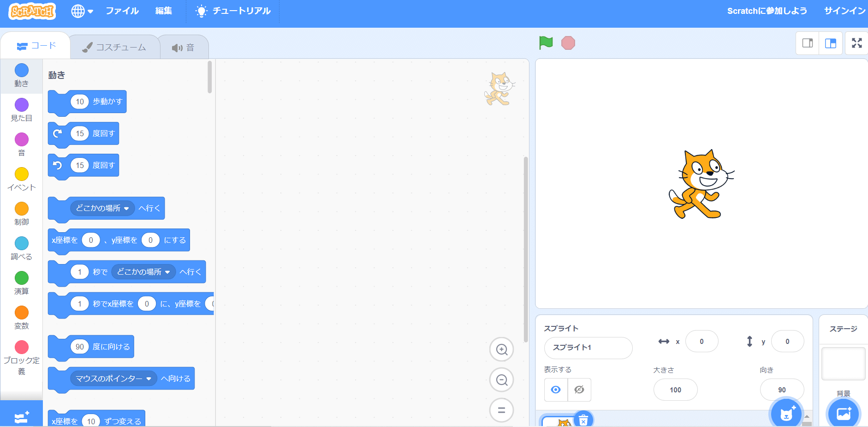The width and height of the screenshot is (868, 427).
Task: Start project with green flag
Action: click(546, 43)
